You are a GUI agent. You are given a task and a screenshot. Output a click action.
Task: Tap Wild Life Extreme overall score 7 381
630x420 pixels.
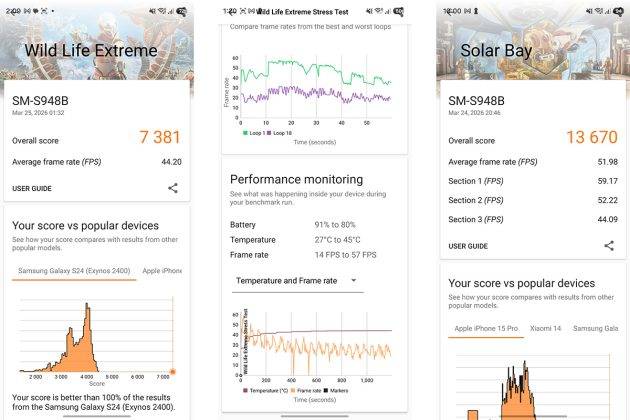pyautogui.click(x=160, y=137)
